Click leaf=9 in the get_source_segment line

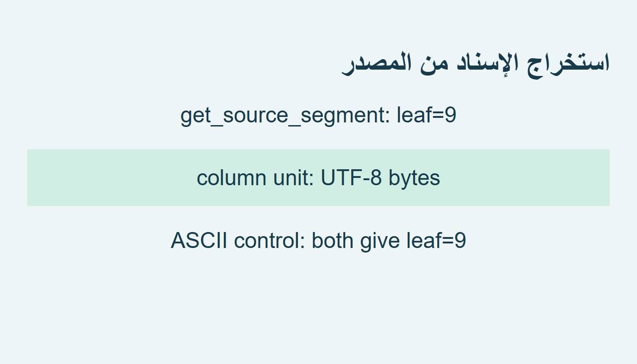[426, 115]
